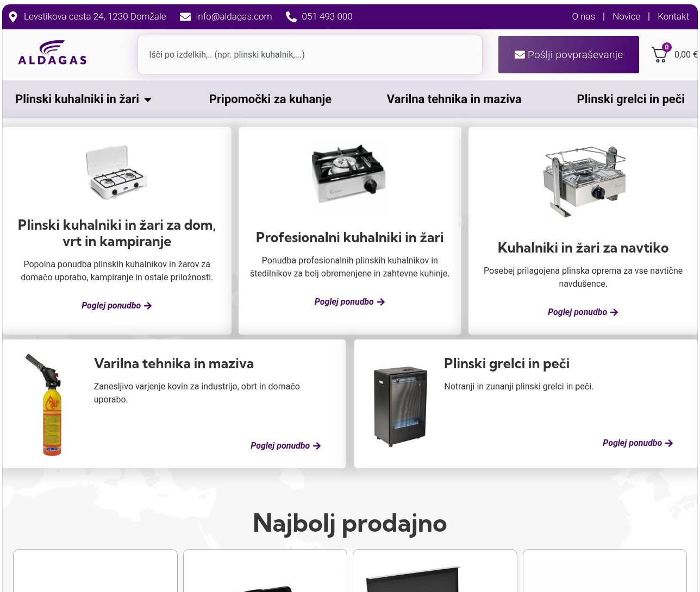Click the Varilna tehnika in maziva card heading
The height and width of the screenshot is (592, 700).
(174, 363)
